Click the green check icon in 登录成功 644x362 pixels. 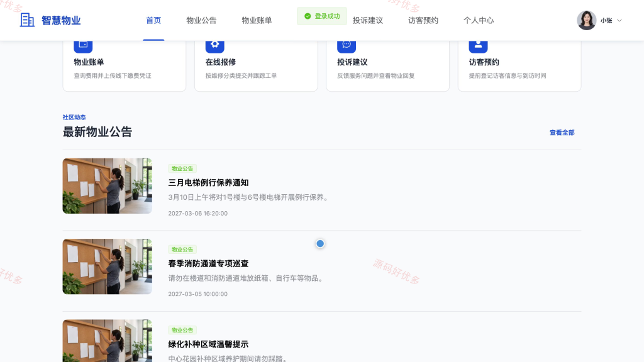308,16
